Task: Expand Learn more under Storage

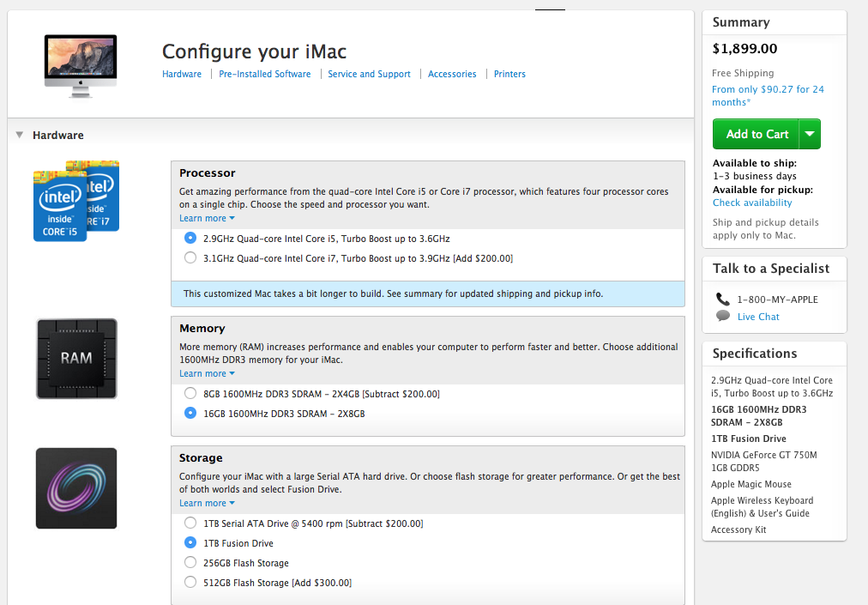Action: tap(207, 503)
